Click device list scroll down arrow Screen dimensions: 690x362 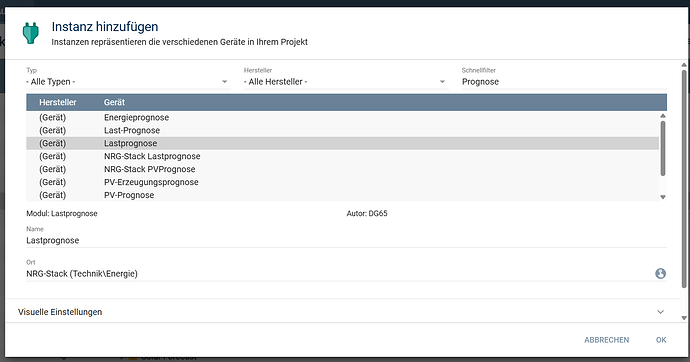(x=663, y=197)
